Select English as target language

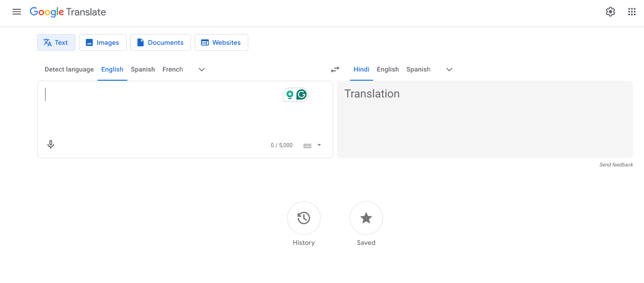388,69
